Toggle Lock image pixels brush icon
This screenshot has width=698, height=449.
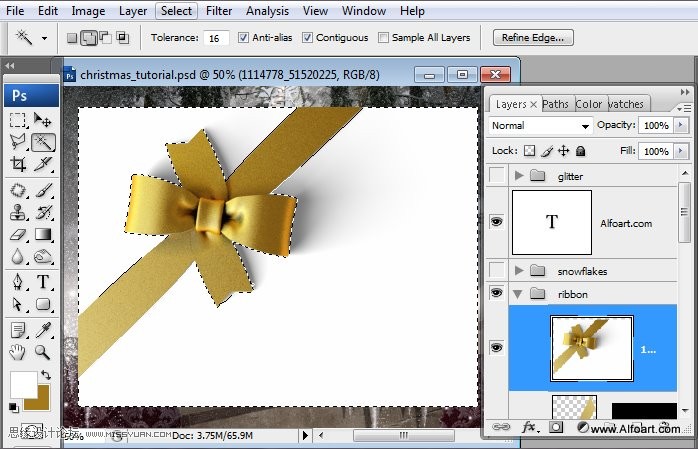[x=547, y=151]
